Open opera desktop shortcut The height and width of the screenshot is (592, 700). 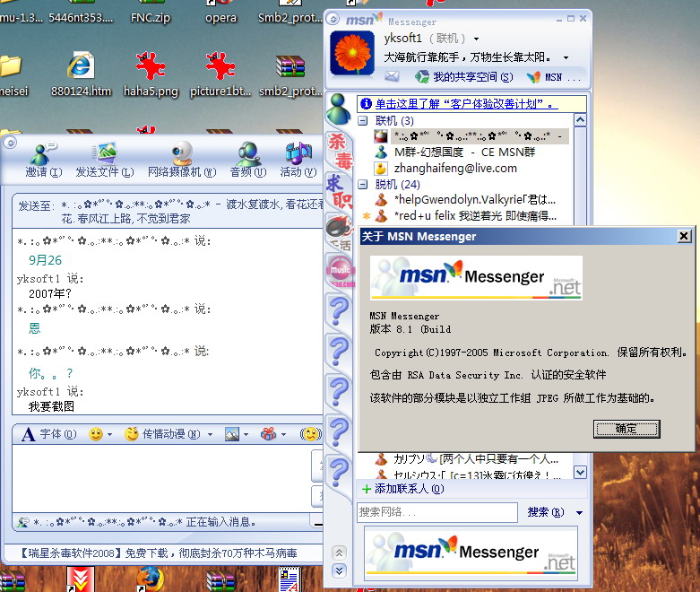pyautogui.click(x=220, y=13)
